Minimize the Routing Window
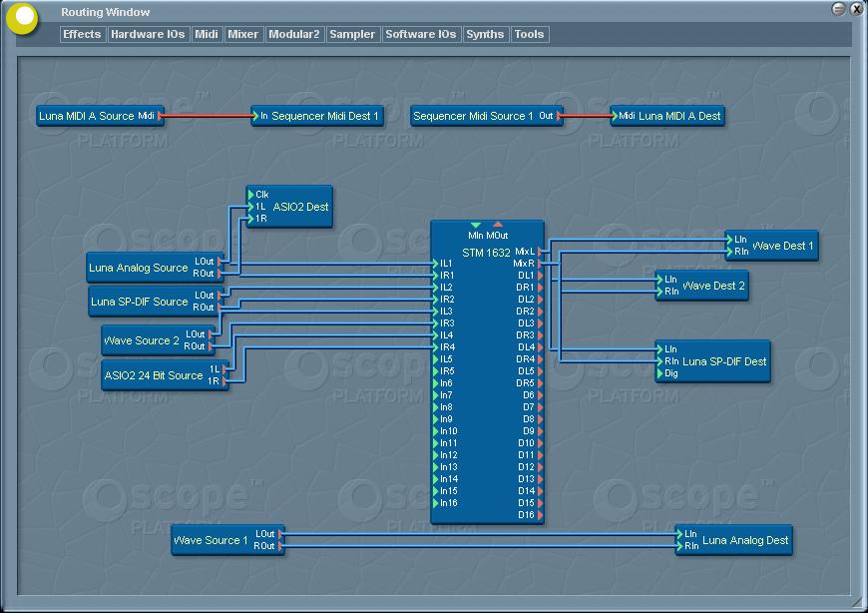 [x=839, y=8]
